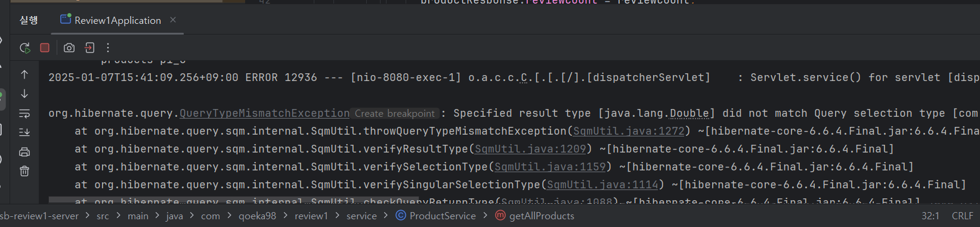Select the src breadcrumb
This screenshot has width=980, height=227.
point(103,216)
